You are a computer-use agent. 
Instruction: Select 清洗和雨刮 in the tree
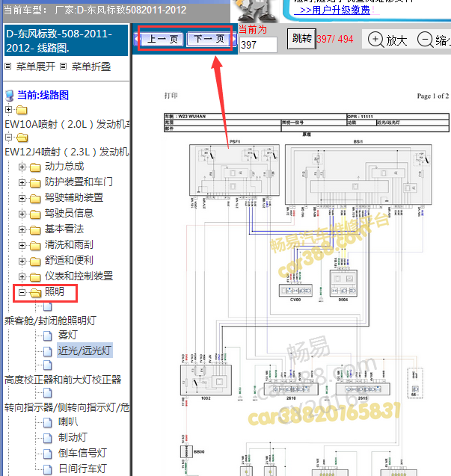(x=69, y=244)
